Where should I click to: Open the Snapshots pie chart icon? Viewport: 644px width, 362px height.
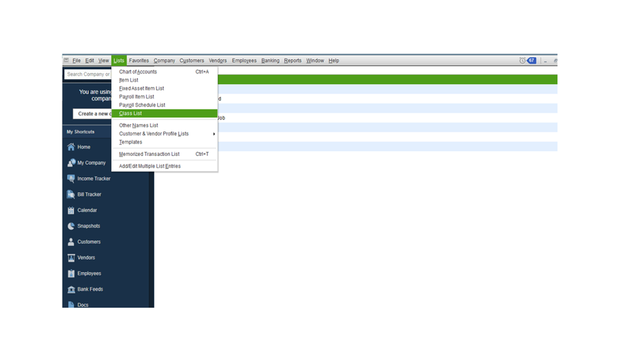point(71,226)
